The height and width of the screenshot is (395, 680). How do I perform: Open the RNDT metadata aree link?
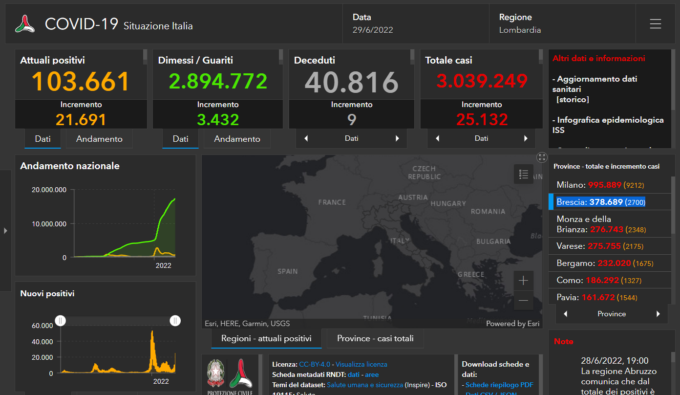(x=372, y=375)
